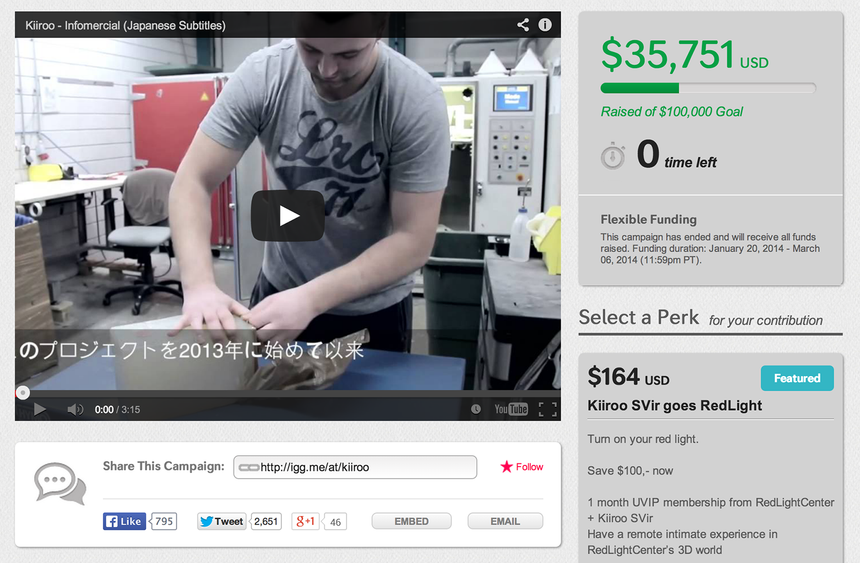Mute the video volume speaker icon
The image size is (860, 563).
click(x=75, y=409)
